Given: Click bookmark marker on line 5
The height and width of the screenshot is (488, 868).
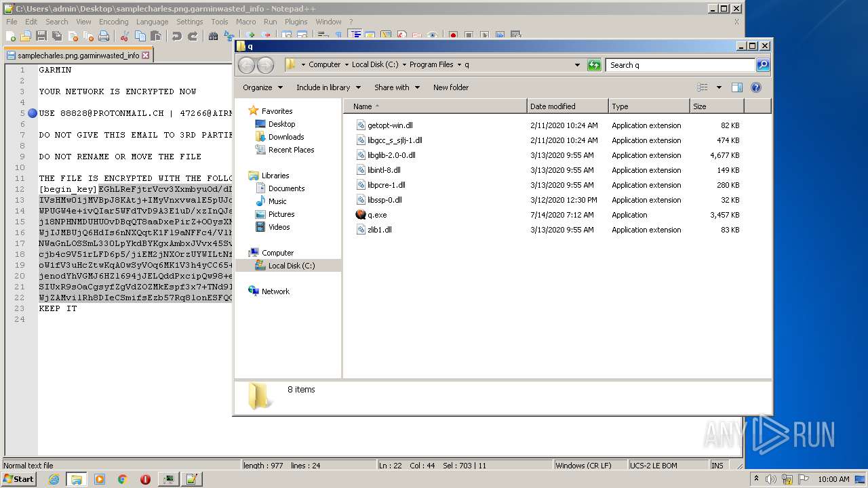Looking at the screenshot, I should coord(32,113).
